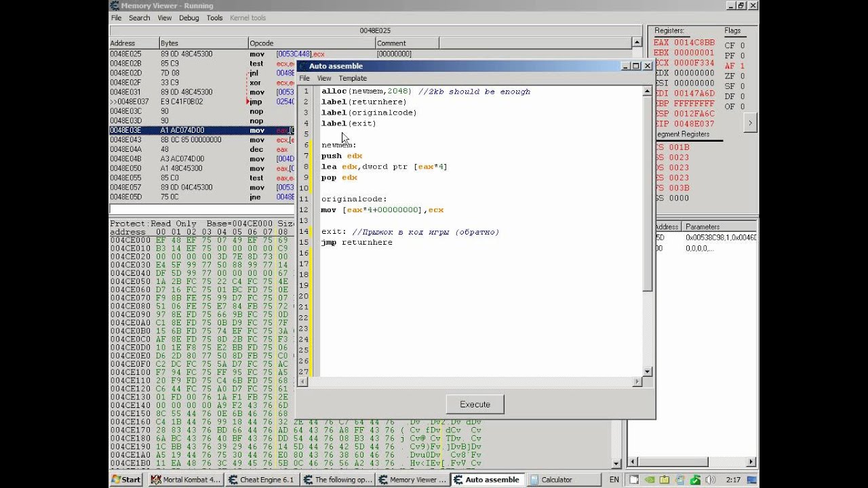Click EN language indicator in taskbar
The height and width of the screenshot is (488, 868).
pyautogui.click(x=614, y=479)
